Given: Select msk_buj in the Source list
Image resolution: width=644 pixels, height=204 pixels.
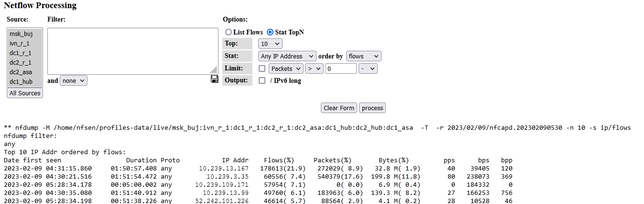Looking at the screenshot, I should pyautogui.click(x=25, y=34).
